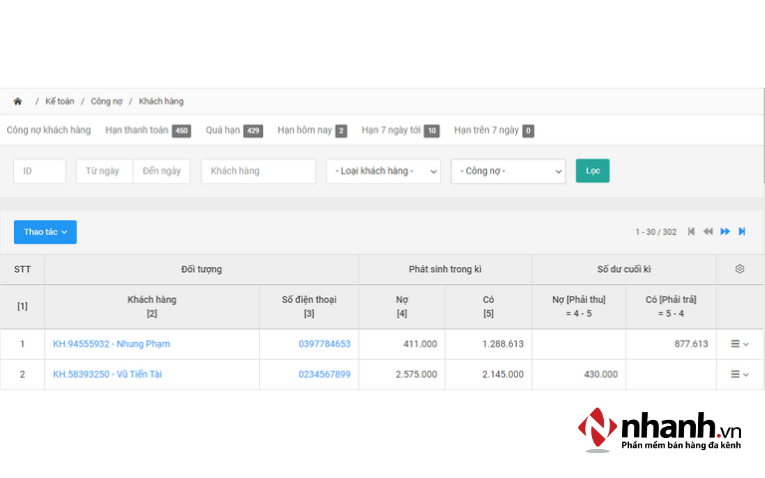The image size is (765, 478).
Task: Go to next page of results
Action: coord(725,232)
